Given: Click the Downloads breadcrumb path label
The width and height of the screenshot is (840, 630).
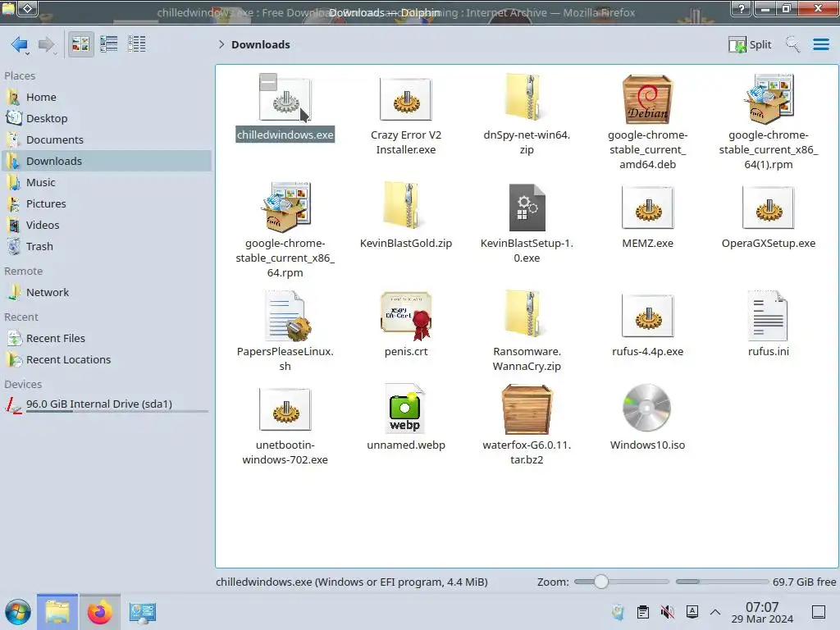Looking at the screenshot, I should [260, 44].
